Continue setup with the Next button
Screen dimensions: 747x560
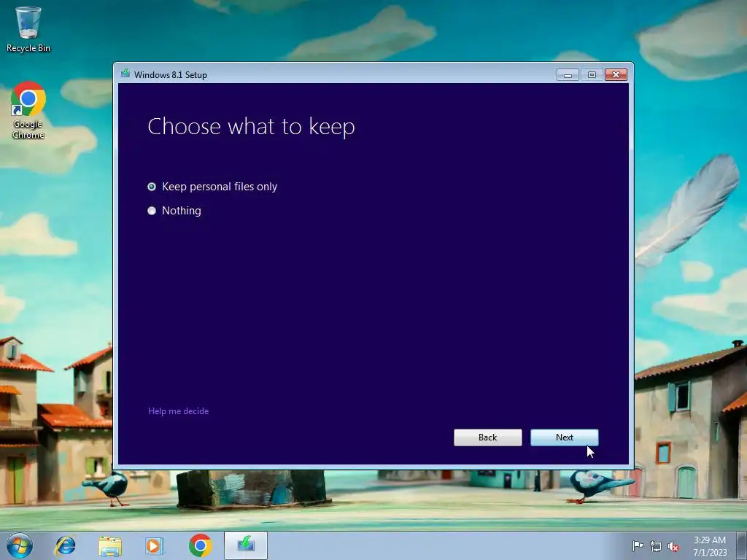564,437
